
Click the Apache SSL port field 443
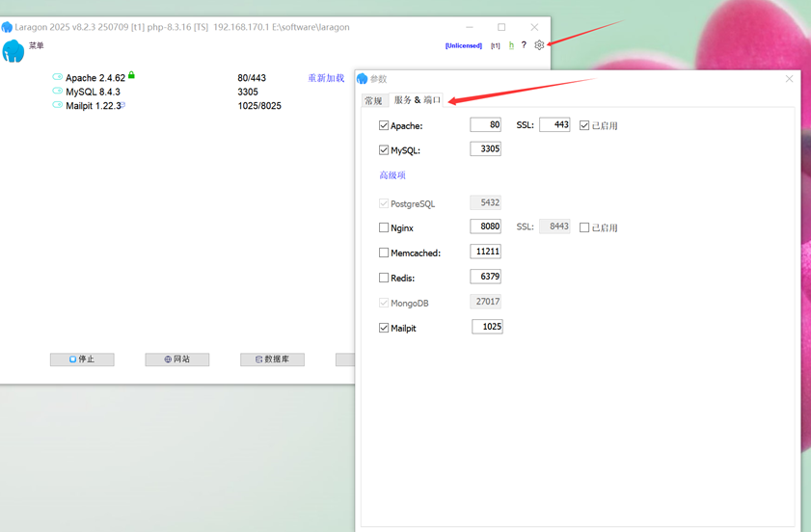point(555,124)
